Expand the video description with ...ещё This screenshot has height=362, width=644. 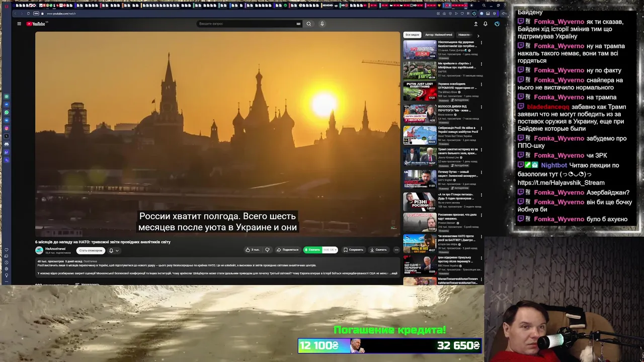(x=394, y=273)
